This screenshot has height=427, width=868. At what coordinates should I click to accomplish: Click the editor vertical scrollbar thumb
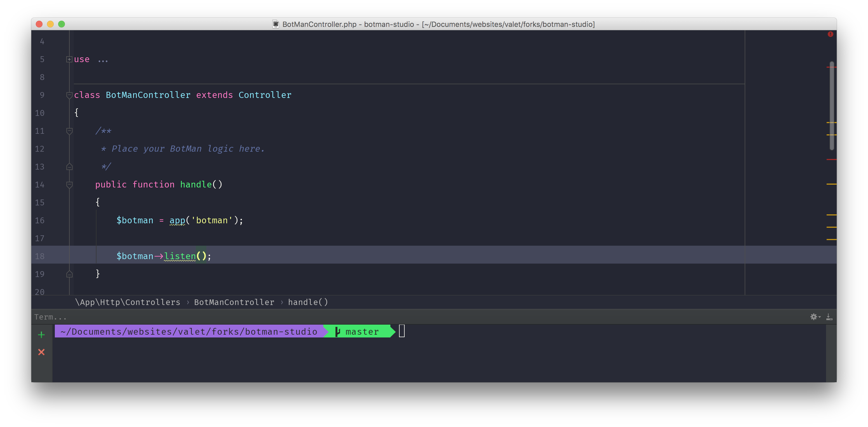click(x=832, y=105)
